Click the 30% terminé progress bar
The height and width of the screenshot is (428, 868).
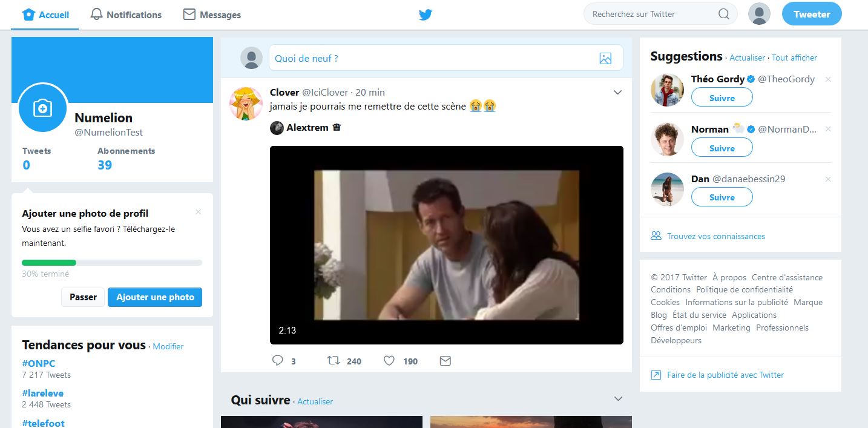pos(112,263)
